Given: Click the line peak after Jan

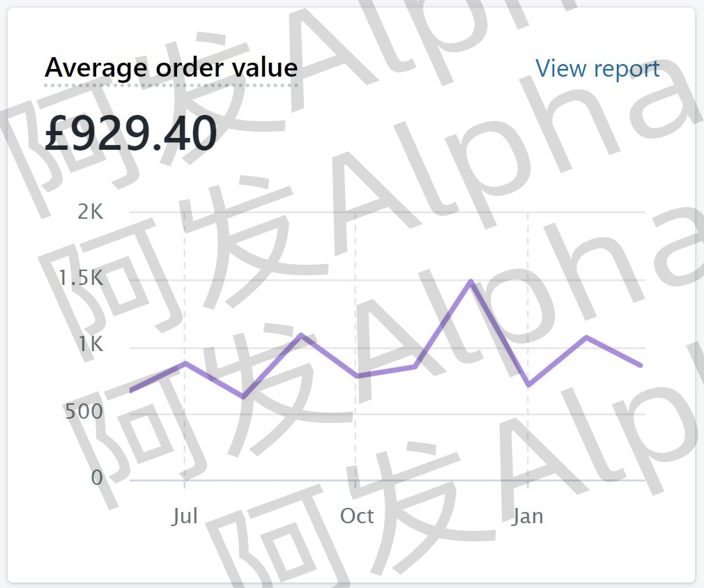Looking at the screenshot, I should (586, 336).
